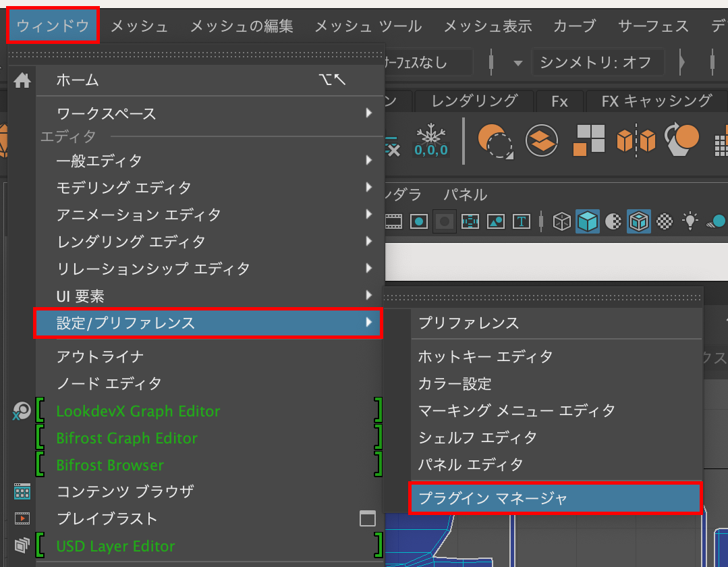The height and width of the screenshot is (567, 728).
Task: Enable Soft Selection with the dashed circle icon
Action: (x=496, y=140)
